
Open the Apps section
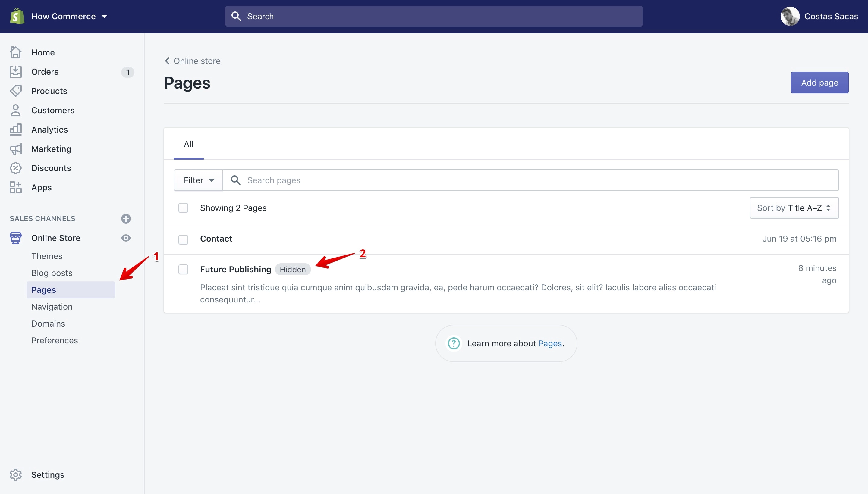tap(41, 188)
